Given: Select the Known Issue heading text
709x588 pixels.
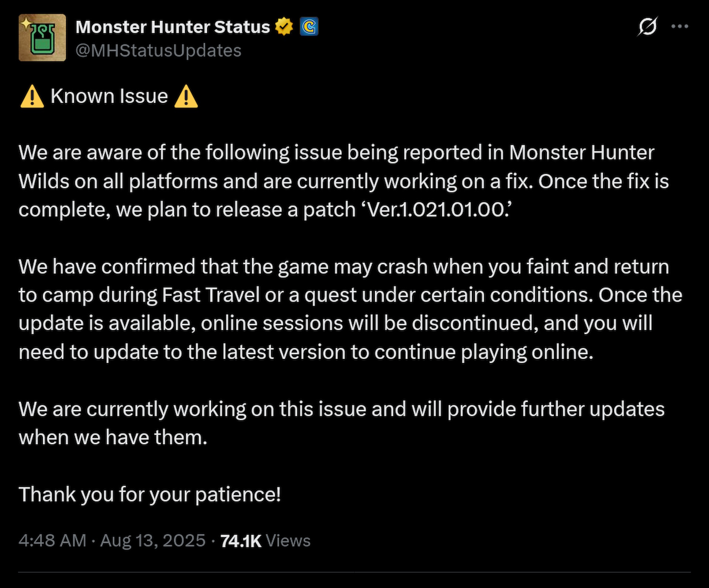Looking at the screenshot, I should [110, 96].
